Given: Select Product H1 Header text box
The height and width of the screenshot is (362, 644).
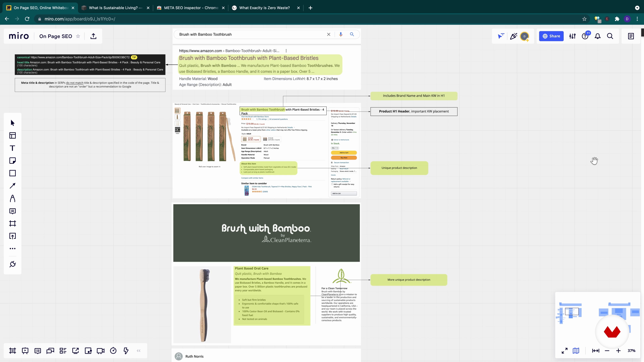Looking at the screenshot, I should [x=414, y=111].
